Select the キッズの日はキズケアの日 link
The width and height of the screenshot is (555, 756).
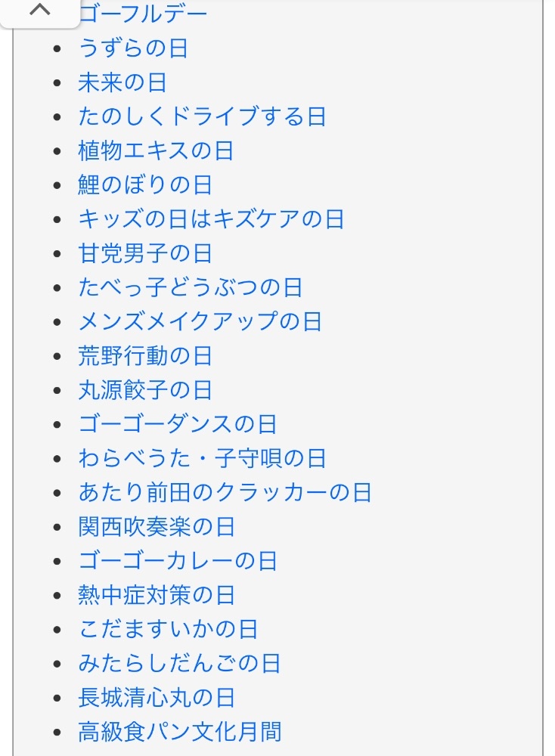pyautogui.click(x=211, y=219)
